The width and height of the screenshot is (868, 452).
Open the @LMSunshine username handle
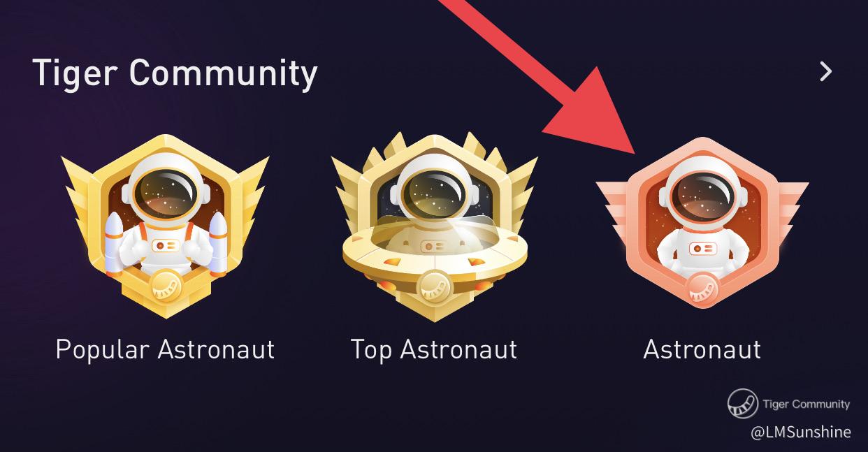coord(801,432)
